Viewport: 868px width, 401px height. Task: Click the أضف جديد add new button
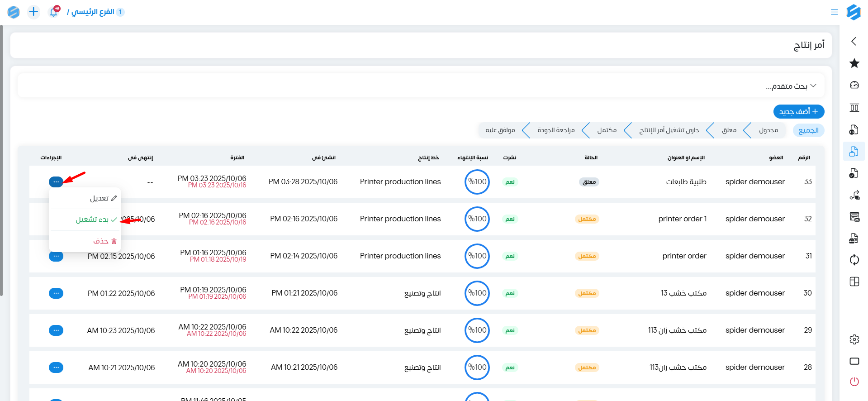coord(798,111)
